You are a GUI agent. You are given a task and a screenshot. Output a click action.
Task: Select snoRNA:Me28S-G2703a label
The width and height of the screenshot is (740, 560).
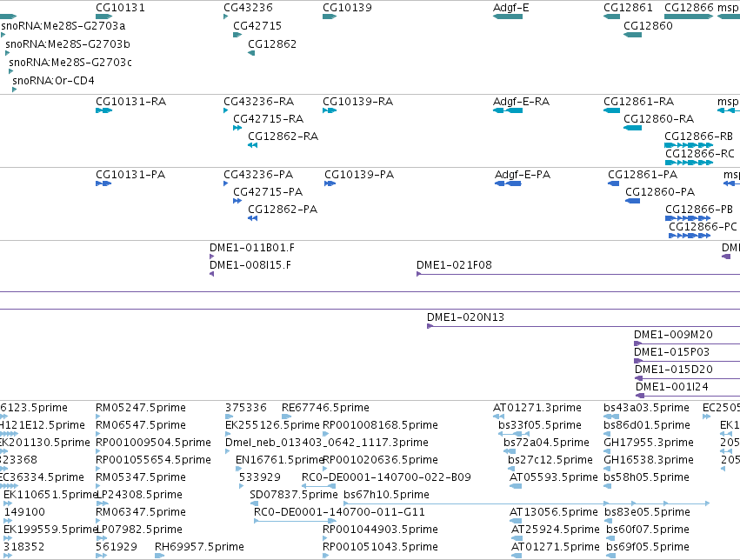(63, 25)
